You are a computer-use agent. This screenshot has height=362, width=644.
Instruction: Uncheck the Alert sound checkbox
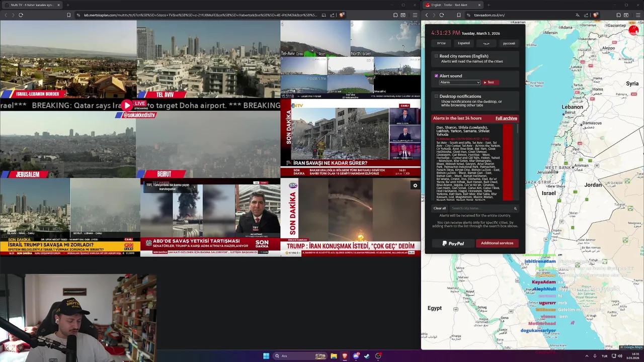coord(436,76)
